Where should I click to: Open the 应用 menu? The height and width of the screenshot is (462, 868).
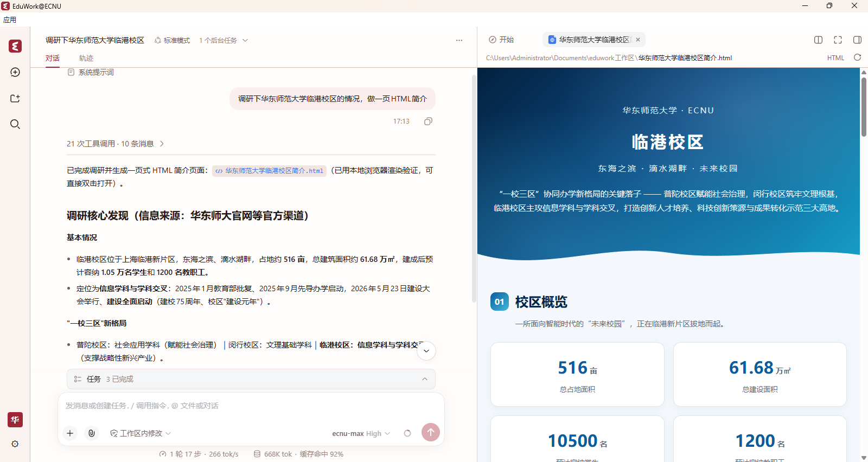pos(10,20)
